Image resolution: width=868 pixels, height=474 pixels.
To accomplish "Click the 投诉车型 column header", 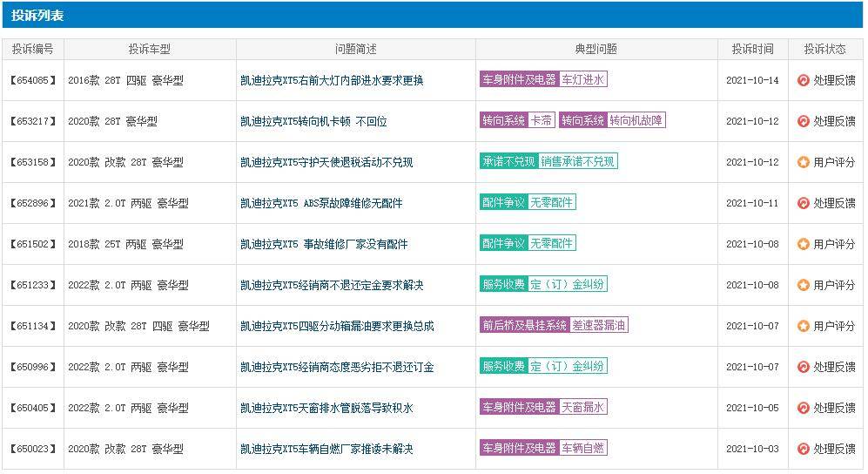I will pos(150,50).
